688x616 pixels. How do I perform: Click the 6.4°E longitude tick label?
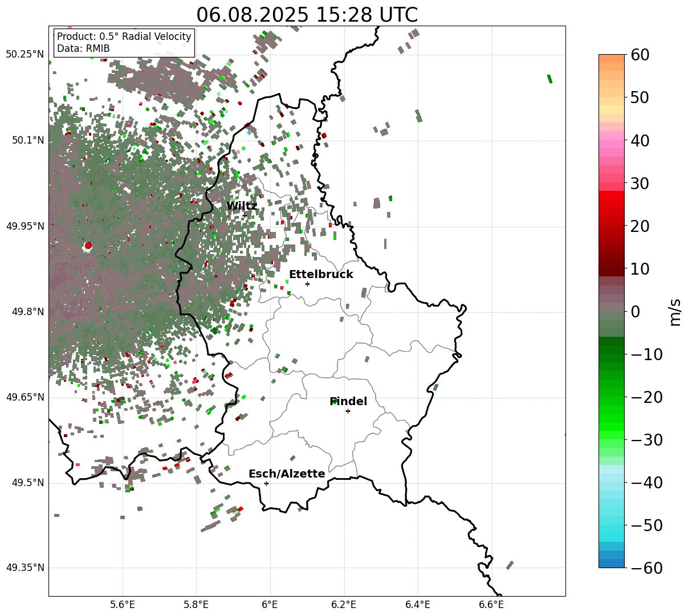[418, 604]
